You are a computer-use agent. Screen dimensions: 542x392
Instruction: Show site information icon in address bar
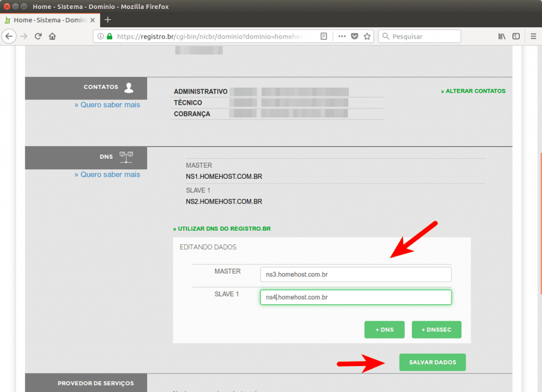coord(100,37)
